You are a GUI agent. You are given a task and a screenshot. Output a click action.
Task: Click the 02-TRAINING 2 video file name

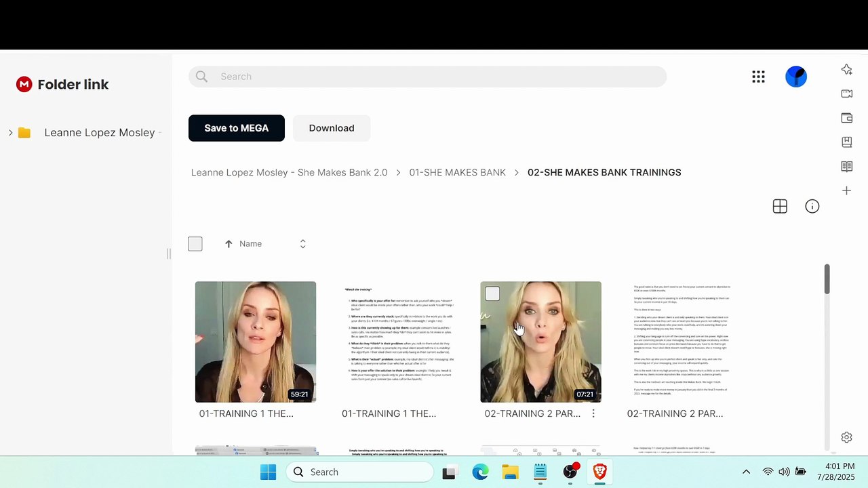532,413
